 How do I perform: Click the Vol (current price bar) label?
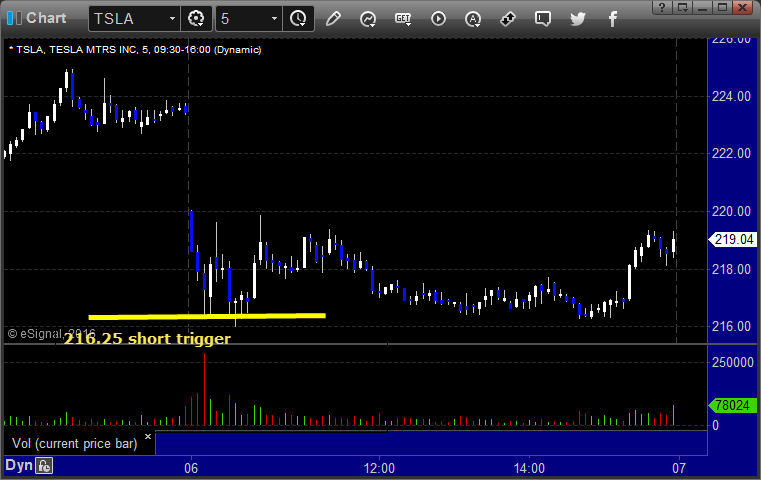75,444
